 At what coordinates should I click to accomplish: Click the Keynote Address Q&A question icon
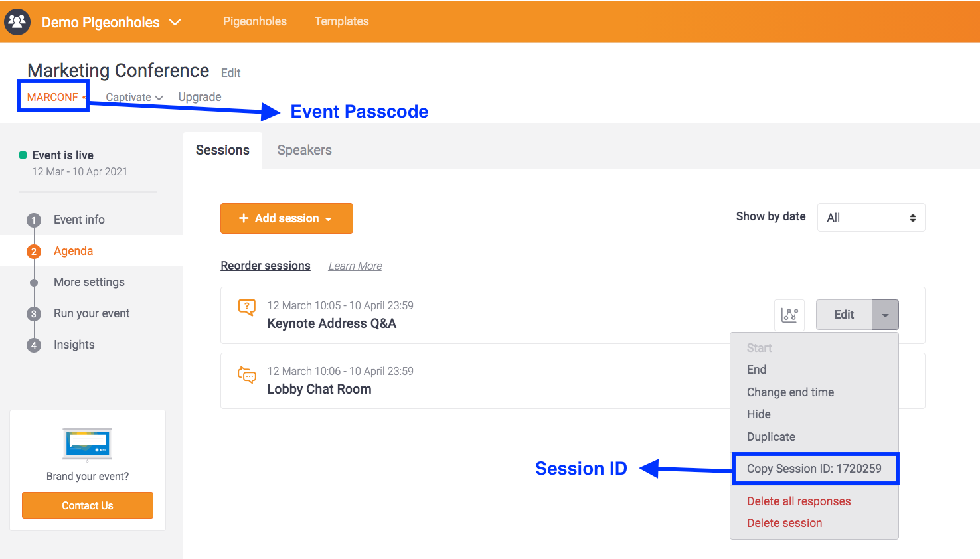click(x=247, y=307)
